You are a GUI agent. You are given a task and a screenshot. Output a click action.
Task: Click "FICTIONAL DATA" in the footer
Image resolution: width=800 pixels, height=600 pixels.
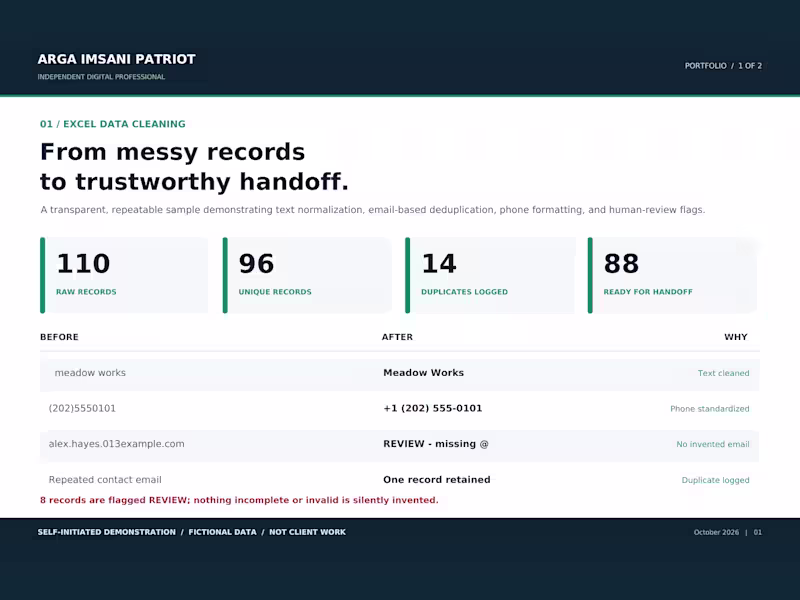point(222,532)
